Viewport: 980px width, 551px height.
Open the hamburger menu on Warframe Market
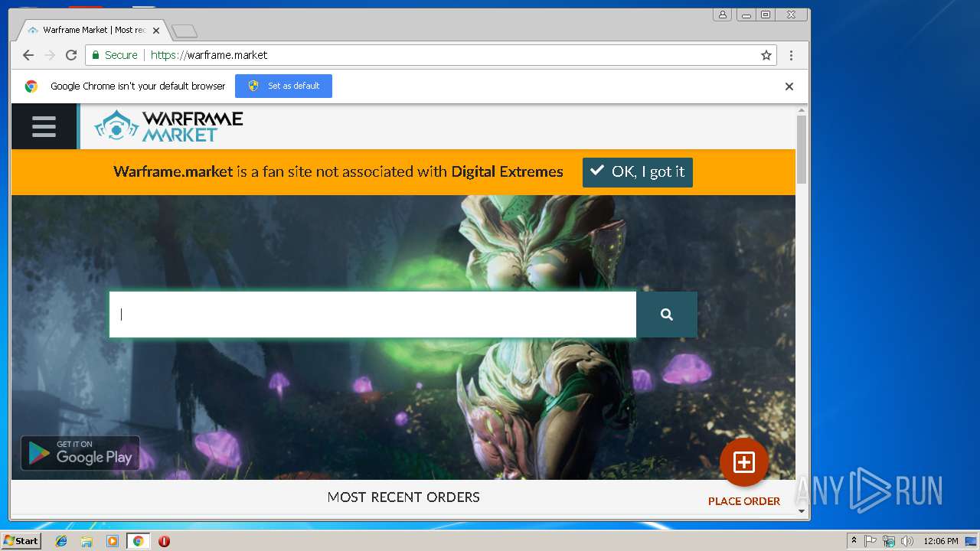pos(44,126)
